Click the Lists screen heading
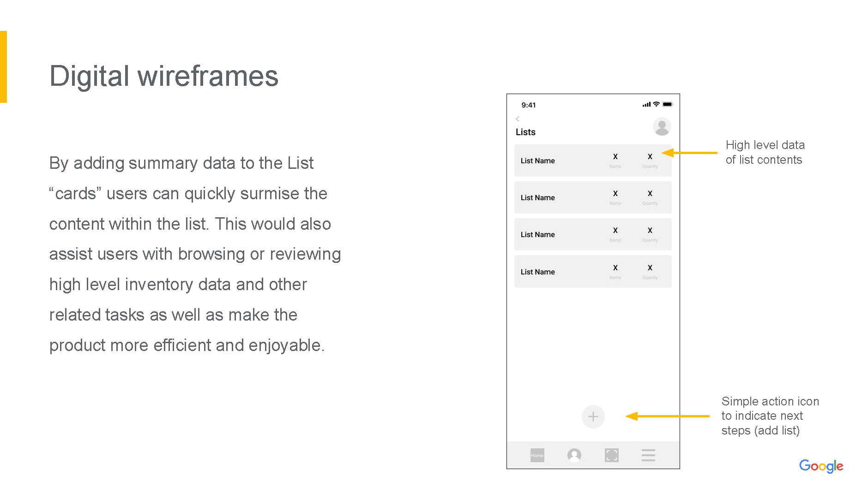This screenshot has width=868, height=488. [x=525, y=132]
